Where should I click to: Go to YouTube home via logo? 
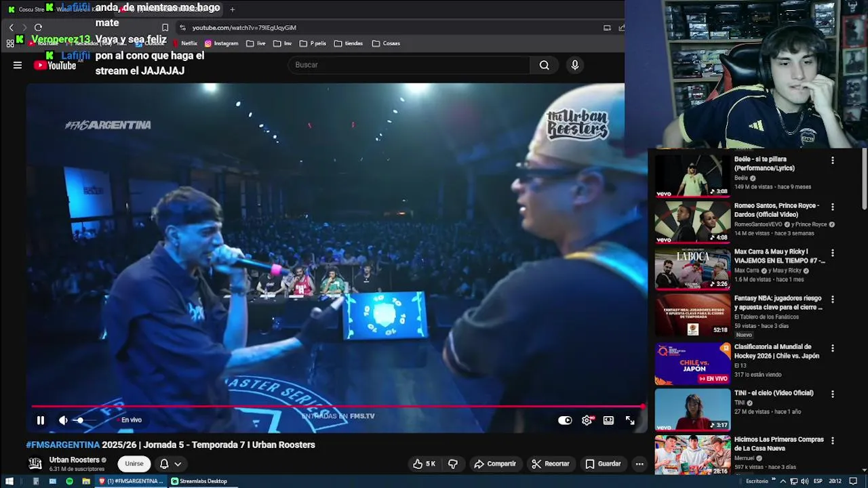(55, 65)
